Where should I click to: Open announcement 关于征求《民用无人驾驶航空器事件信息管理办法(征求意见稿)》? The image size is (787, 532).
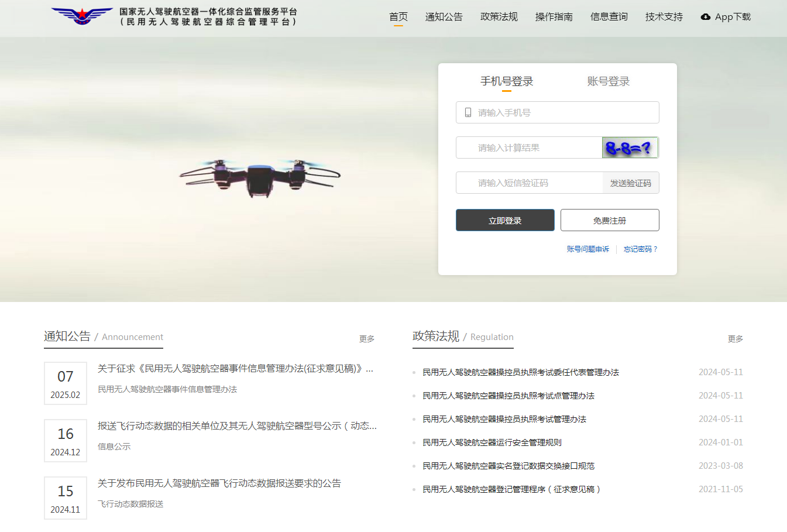[235, 369]
